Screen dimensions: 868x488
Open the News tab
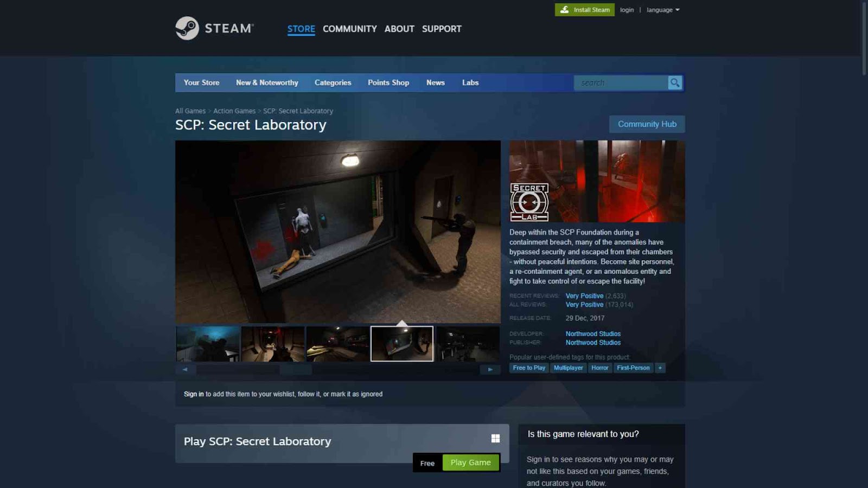(435, 82)
